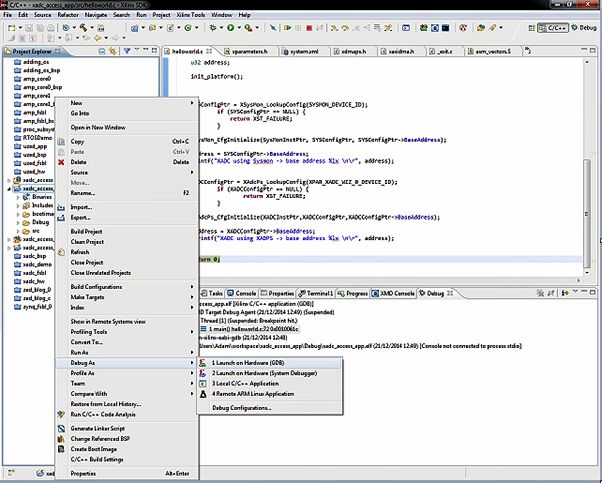The image size is (602, 483).
Task: Open the Terminal 1 tab
Action: click(x=316, y=293)
